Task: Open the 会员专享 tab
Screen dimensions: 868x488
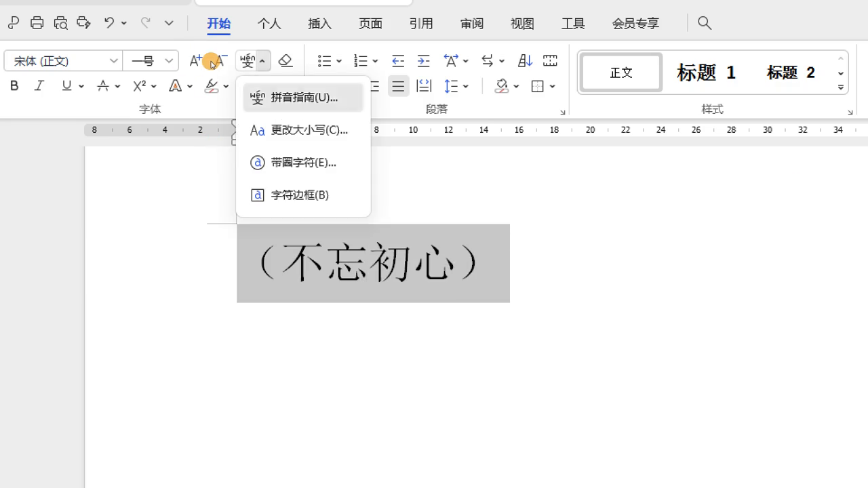Action: (x=635, y=24)
